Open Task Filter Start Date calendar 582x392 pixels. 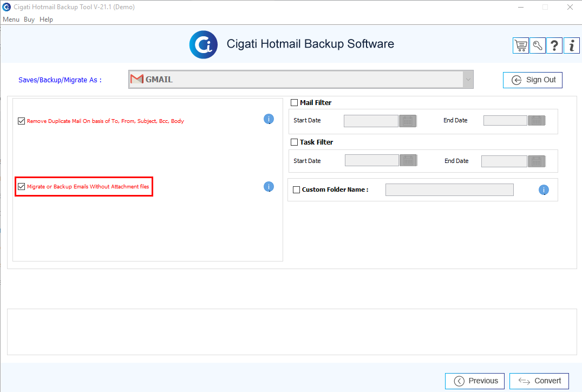[408, 161]
